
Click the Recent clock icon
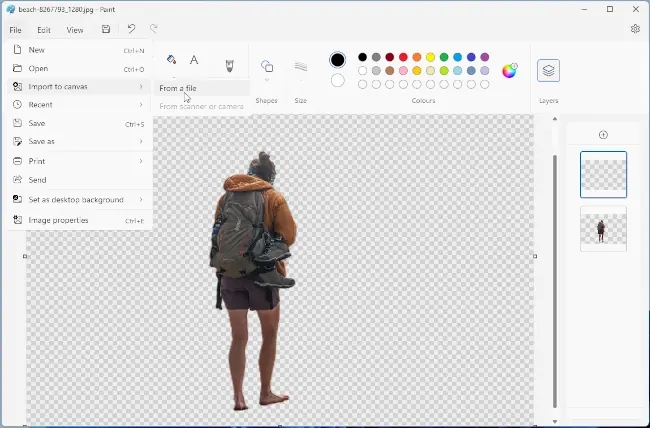pos(17,105)
